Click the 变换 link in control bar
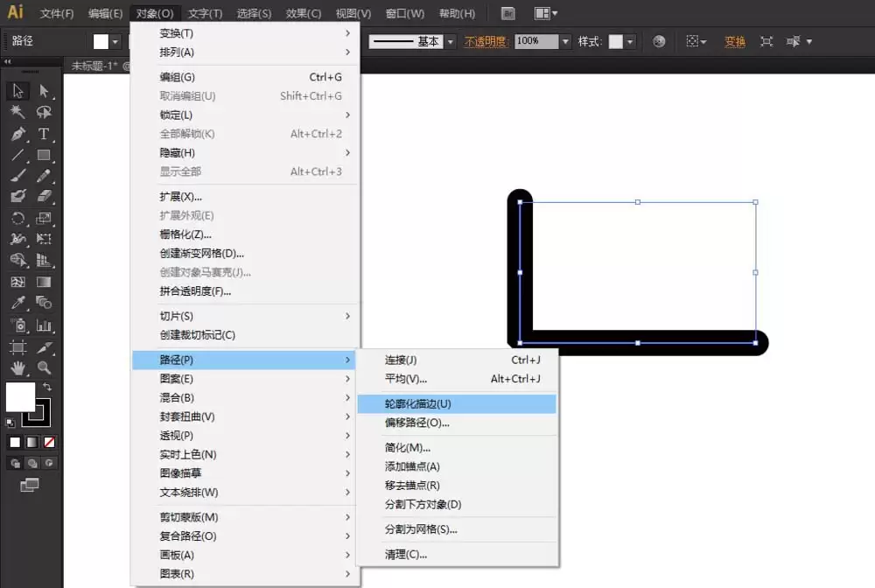The image size is (875, 588). [734, 41]
